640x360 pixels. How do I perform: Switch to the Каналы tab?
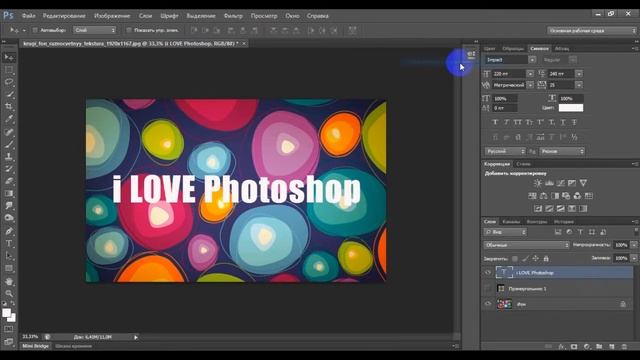511,222
